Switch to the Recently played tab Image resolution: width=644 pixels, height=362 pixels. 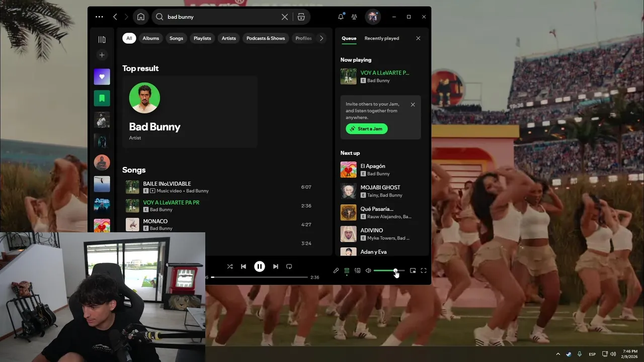[381, 38]
